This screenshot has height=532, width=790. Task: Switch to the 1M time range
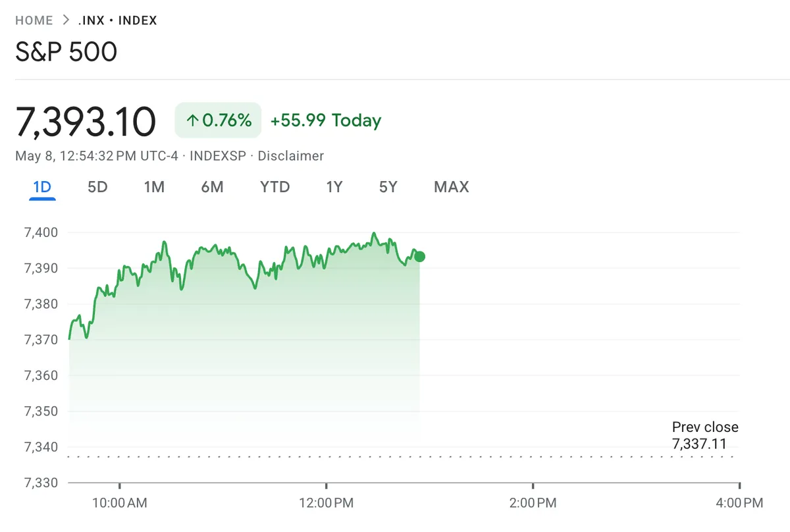click(154, 187)
